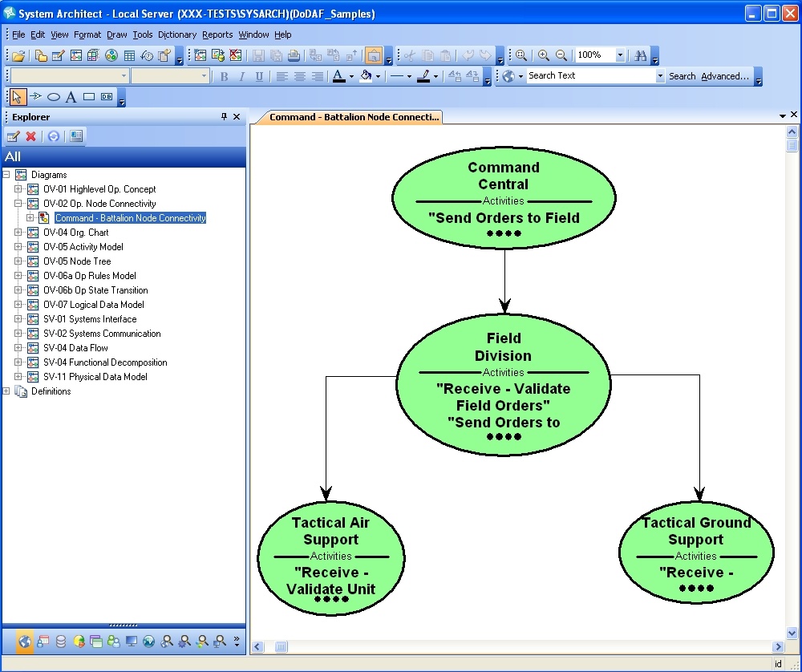Select the pointer arrow tool

pos(17,97)
